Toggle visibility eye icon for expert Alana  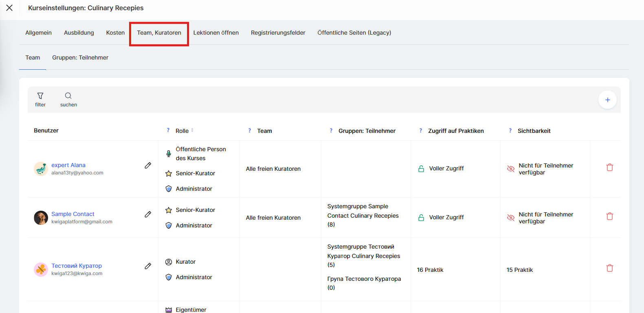coord(510,169)
